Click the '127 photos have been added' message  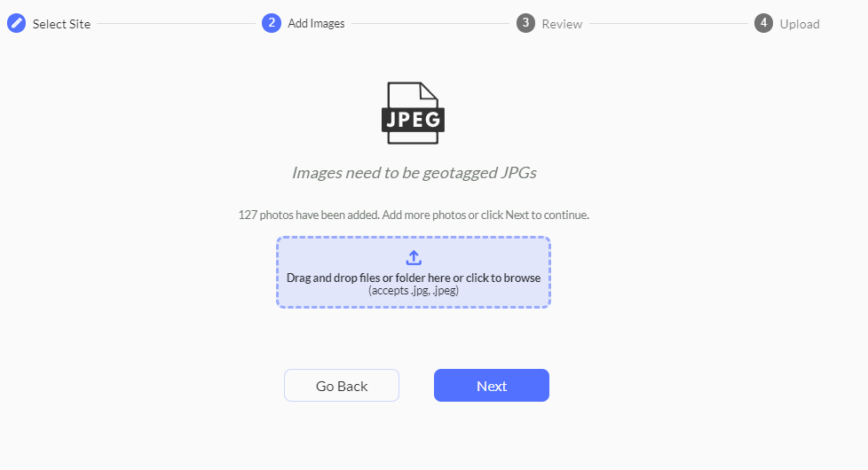point(309,215)
